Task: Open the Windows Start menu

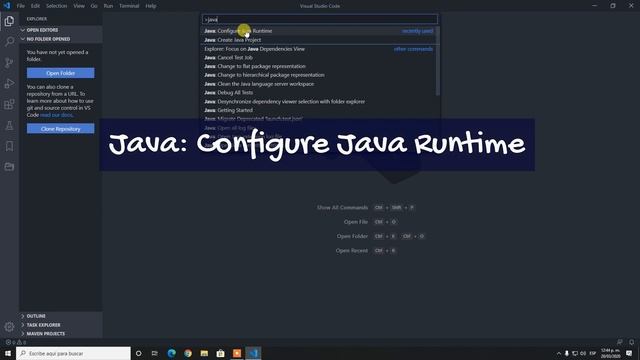Action: [x=8, y=353]
